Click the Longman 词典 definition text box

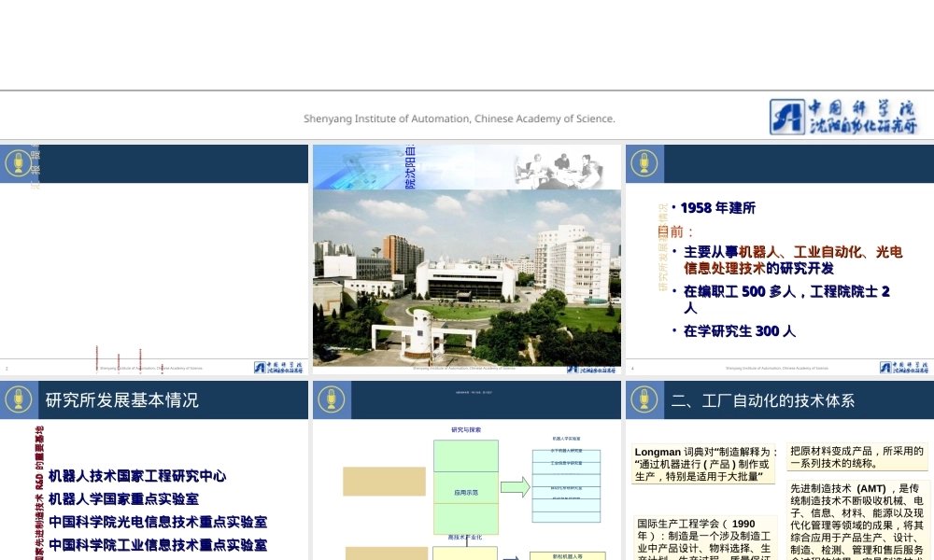coord(704,464)
